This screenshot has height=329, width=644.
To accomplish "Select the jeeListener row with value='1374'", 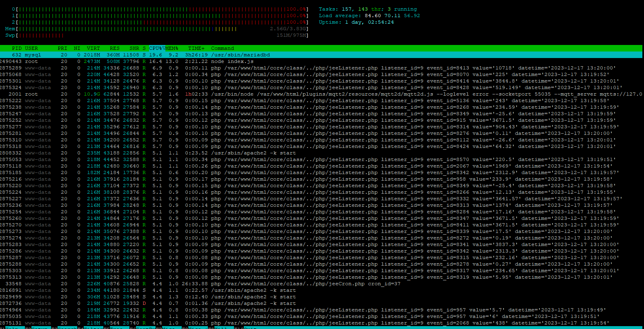I will click(x=321, y=205).
